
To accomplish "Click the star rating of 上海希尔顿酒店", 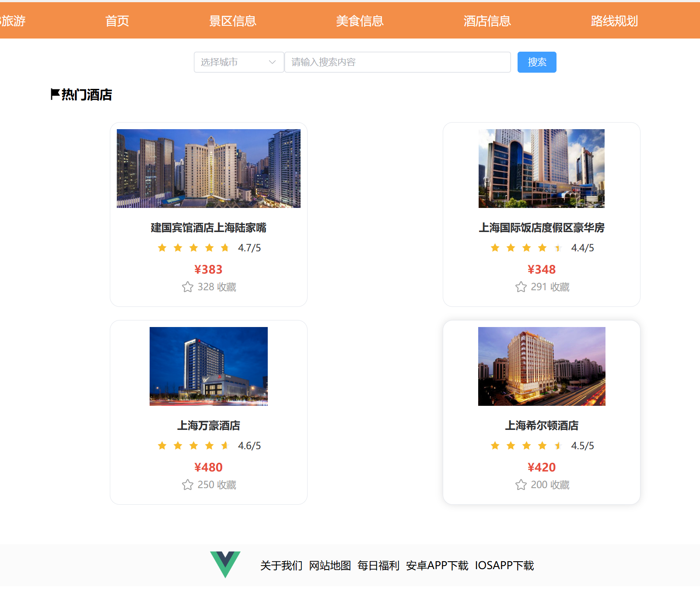I will [527, 446].
